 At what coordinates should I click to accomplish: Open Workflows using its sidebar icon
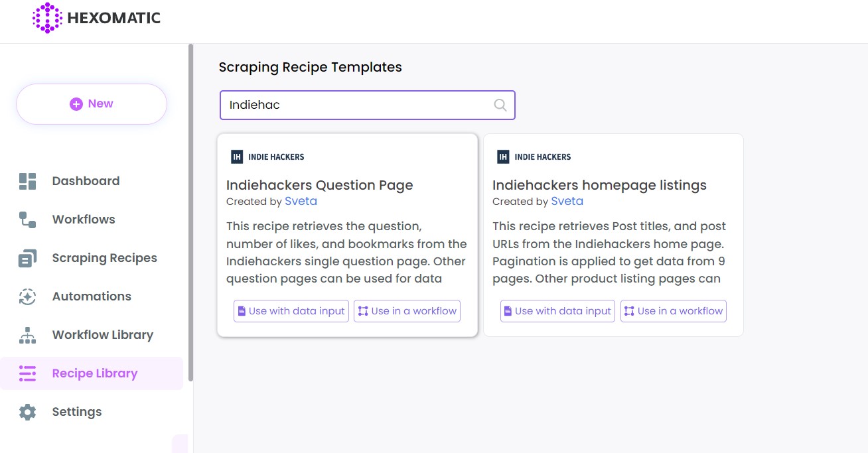pos(27,219)
